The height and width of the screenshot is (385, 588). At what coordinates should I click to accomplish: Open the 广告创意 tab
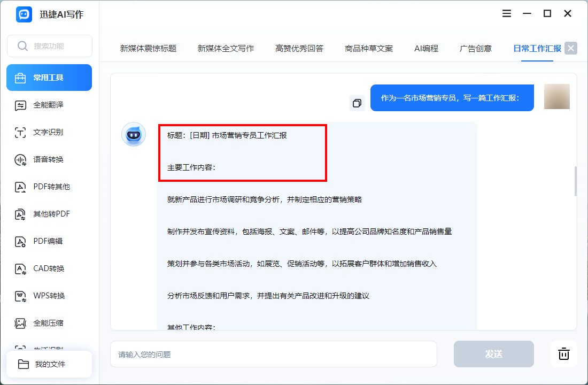tap(475, 48)
